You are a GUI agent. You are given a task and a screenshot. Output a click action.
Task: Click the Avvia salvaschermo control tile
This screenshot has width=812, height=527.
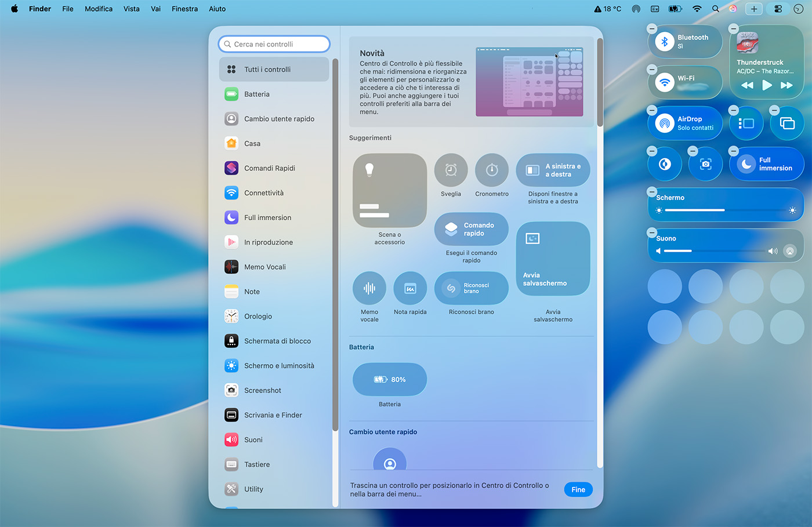click(x=553, y=258)
